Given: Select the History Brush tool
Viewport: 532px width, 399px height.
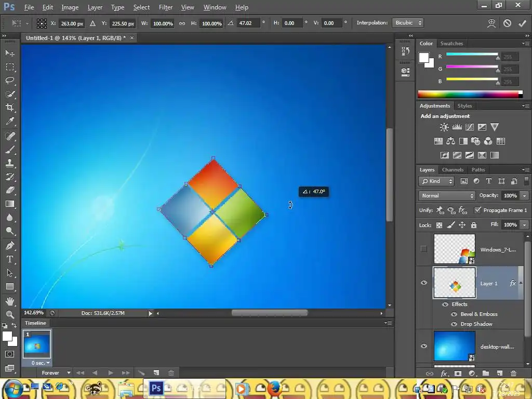Looking at the screenshot, I should coord(10,177).
